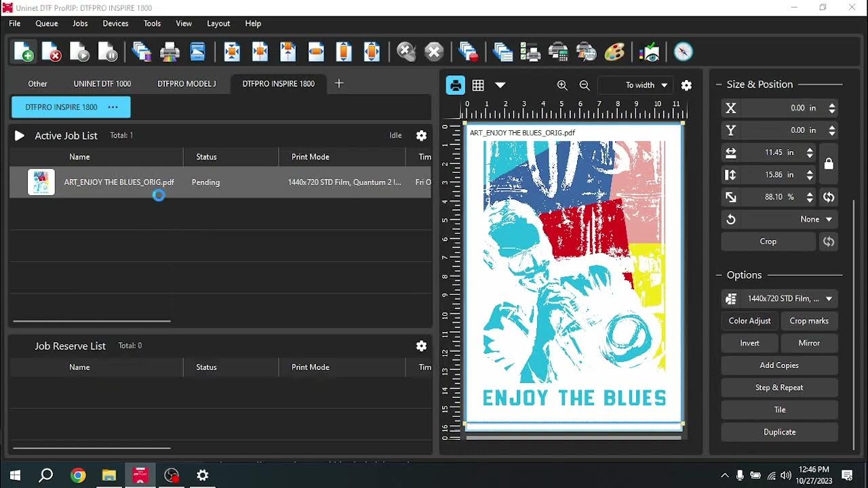Open Active Job List settings gear
Image resolution: width=868 pixels, height=488 pixels.
(x=421, y=136)
